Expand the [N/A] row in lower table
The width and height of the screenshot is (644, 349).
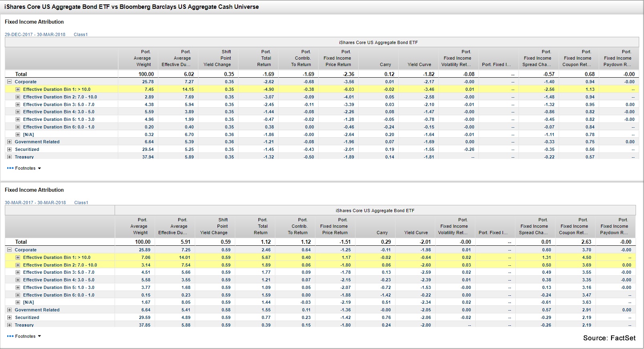(18, 302)
